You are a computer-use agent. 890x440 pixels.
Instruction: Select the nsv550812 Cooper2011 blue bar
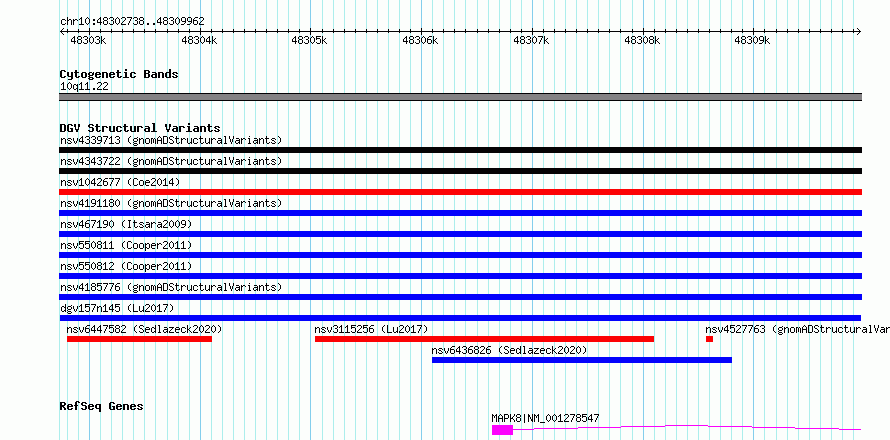(x=460, y=276)
